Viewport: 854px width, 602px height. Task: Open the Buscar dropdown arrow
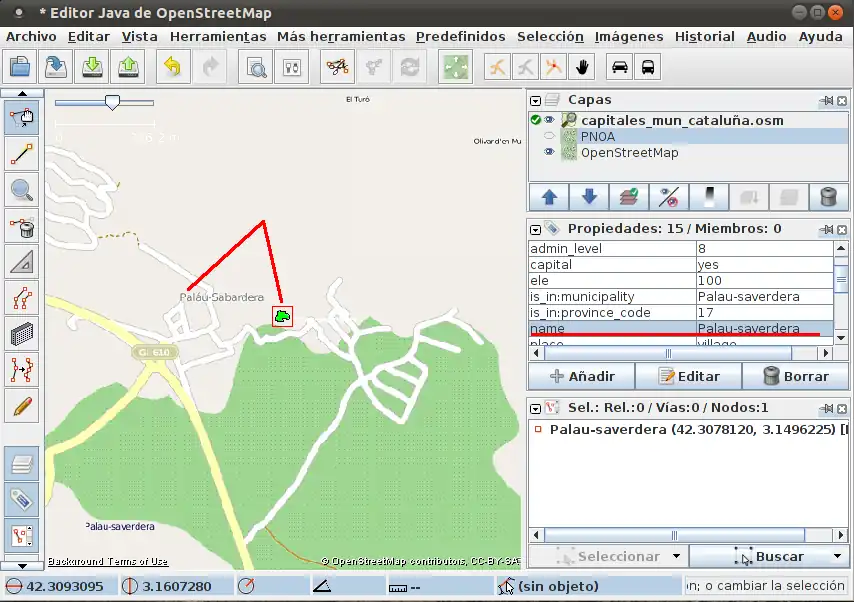[838, 556]
